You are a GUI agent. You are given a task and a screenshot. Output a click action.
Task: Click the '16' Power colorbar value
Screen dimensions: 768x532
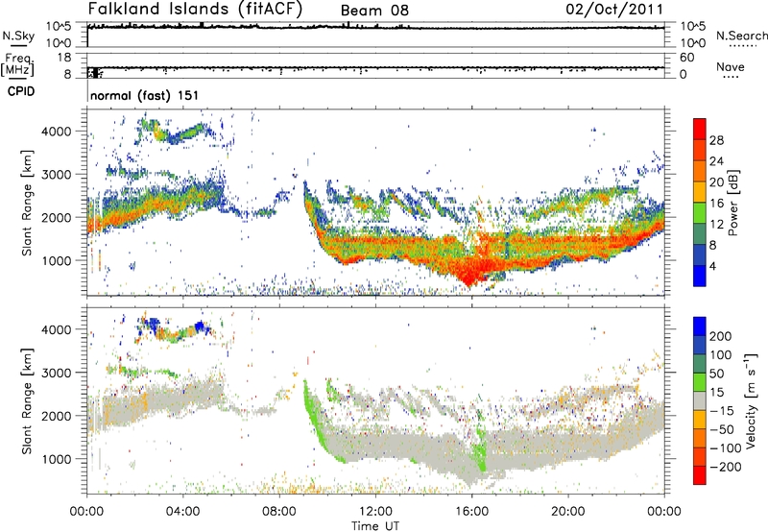click(716, 204)
